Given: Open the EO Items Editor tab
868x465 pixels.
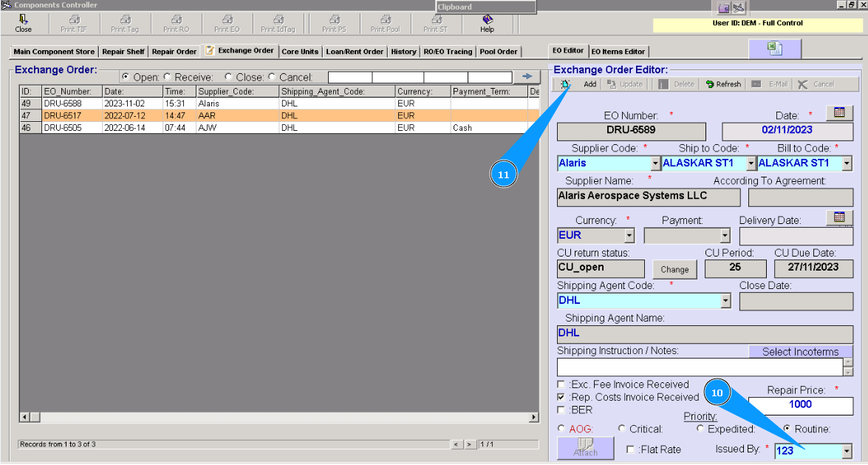Looking at the screenshot, I should 618,52.
